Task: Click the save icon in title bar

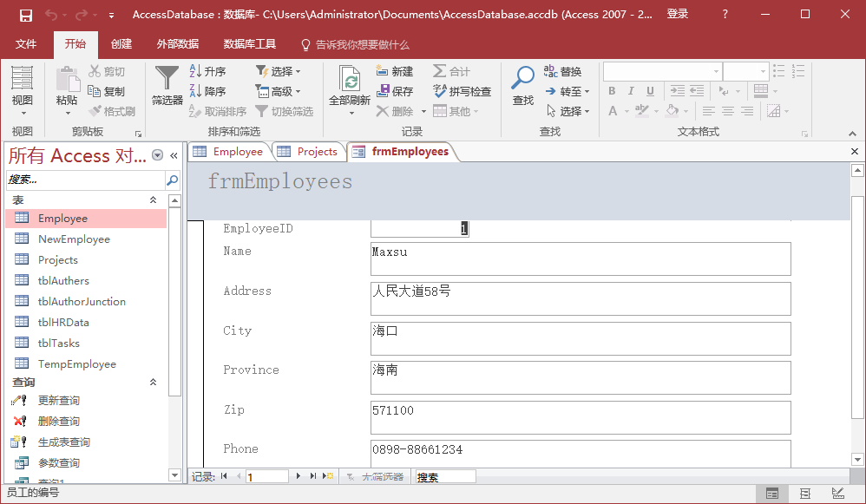Action: [x=25, y=15]
